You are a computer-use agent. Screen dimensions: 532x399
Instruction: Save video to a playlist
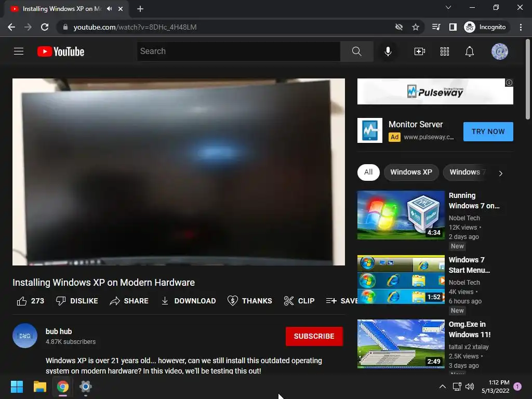click(341, 301)
